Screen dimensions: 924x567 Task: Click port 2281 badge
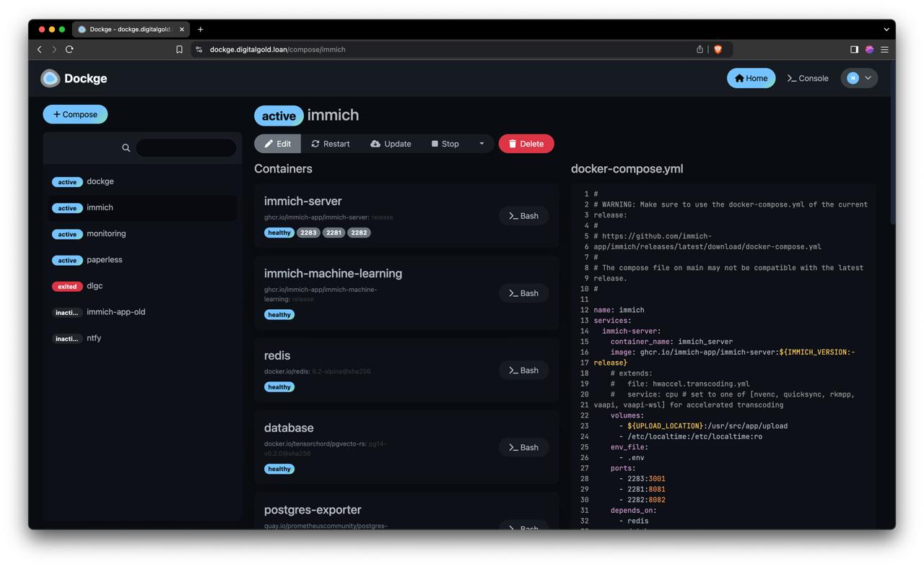(334, 233)
